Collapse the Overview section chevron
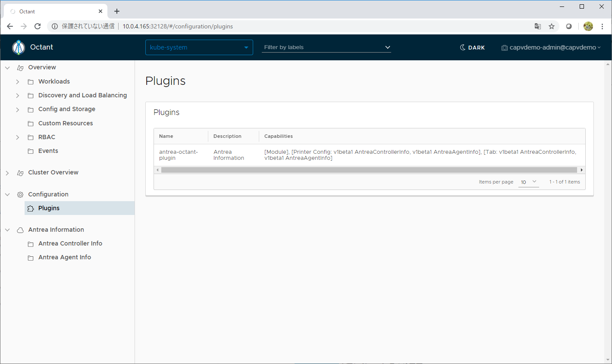 7,68
